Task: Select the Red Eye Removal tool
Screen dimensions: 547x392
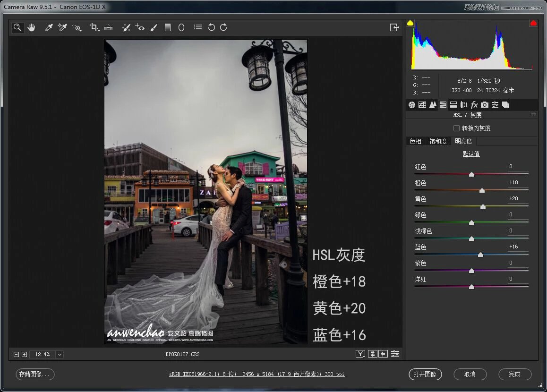Action: [140, 27]
